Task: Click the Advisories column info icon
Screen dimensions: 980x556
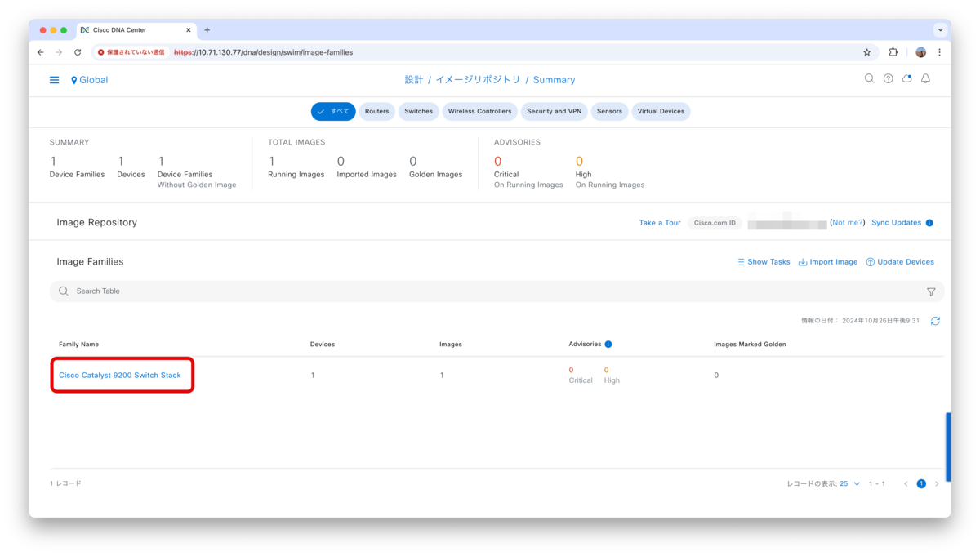Action: pyautogui.click(x=608, y=345)
